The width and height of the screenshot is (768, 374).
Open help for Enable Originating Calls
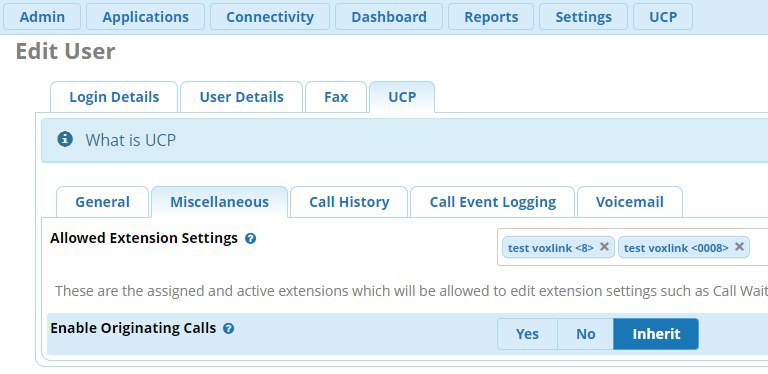point(228,328)
